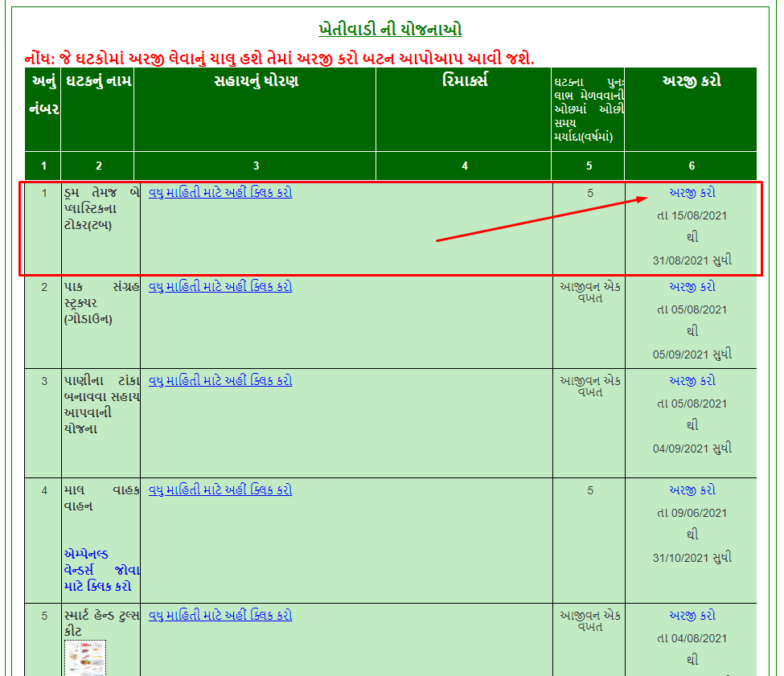Click column header 'ઘટકનું નામ'
The image size is (784, 676).
(98, 81)
